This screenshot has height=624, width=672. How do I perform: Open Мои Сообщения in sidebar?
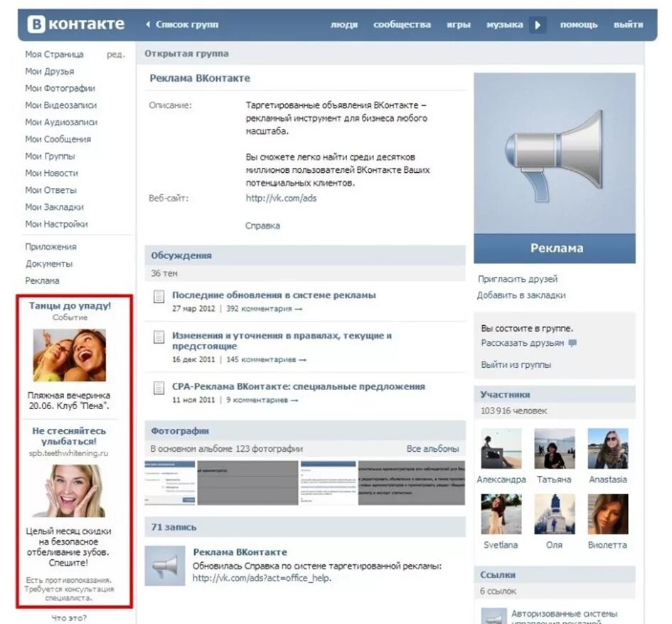pyautogui.click(x=58, y=139)
